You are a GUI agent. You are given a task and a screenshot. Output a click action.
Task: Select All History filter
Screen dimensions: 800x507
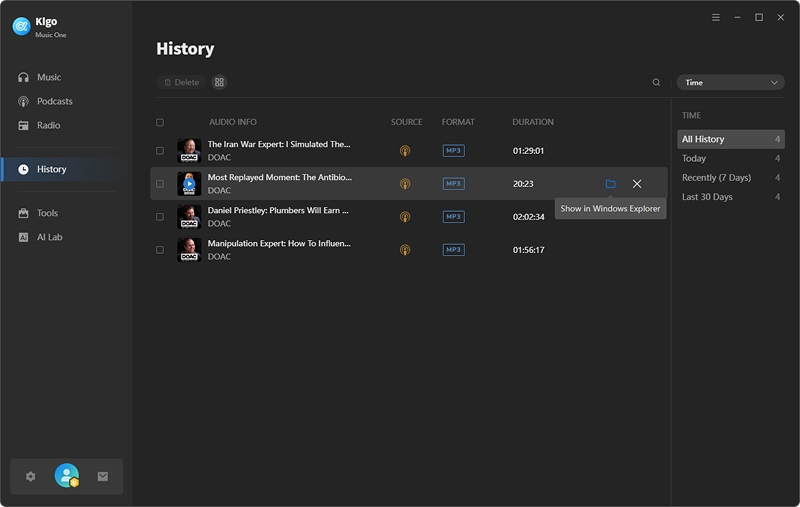coord(731,139)
